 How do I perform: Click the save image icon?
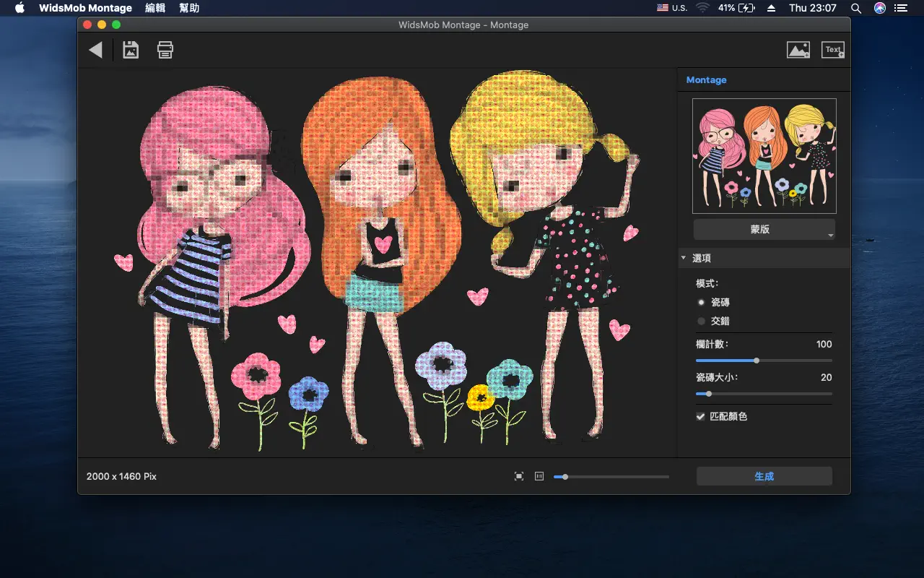tap(131, 50)
